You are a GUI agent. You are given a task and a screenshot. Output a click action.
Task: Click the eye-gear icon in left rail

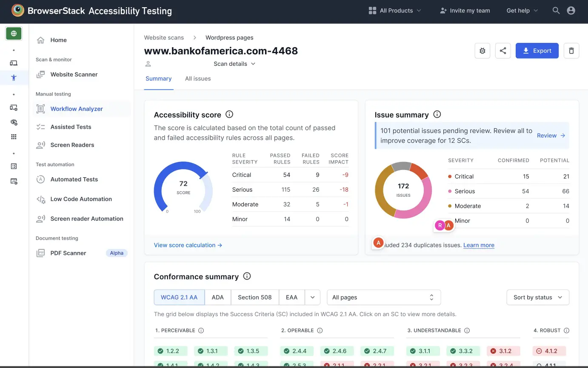pyautogui.click(x=14, y=122)
